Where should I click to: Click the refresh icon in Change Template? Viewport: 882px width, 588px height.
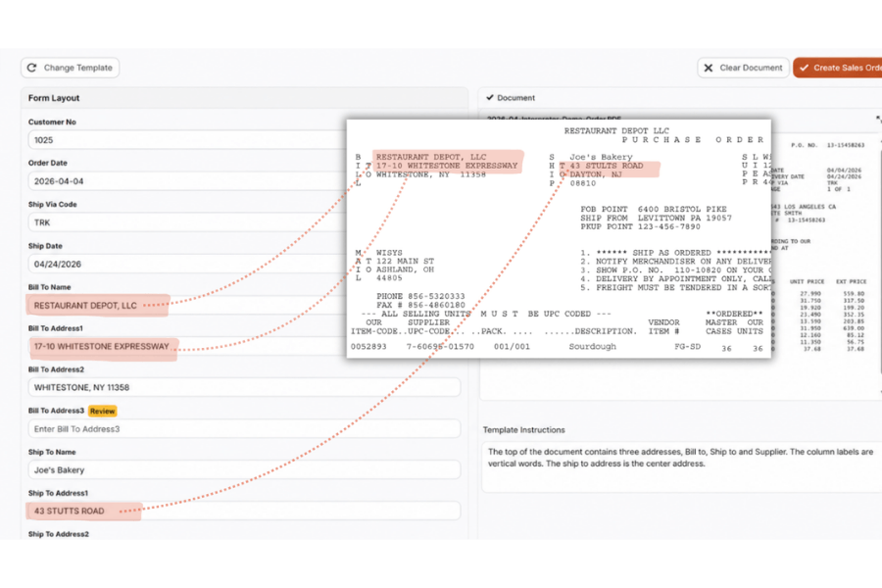pos(32,68)
